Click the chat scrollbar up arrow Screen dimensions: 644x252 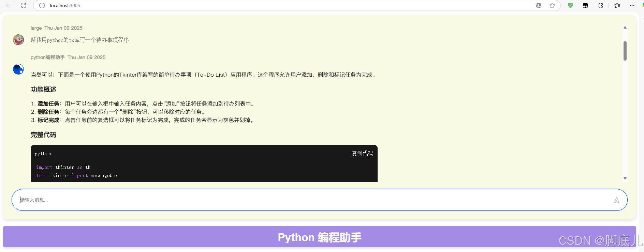point(625,27)
